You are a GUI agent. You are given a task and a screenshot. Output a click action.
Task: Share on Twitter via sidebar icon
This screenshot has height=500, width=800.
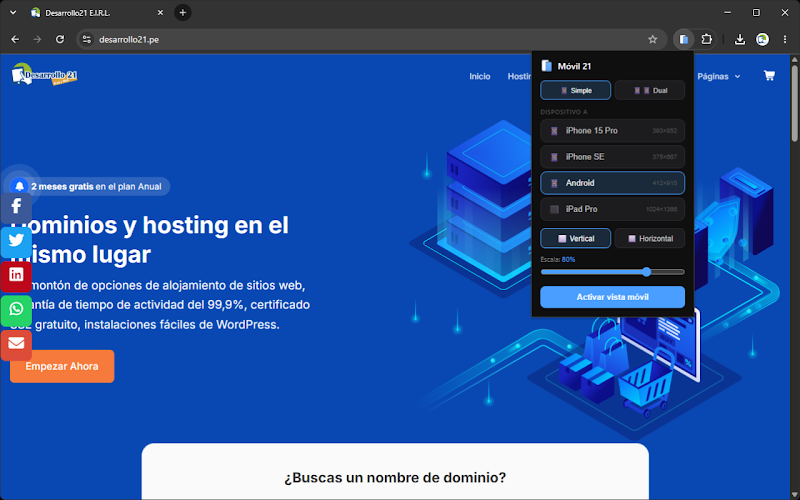tap(16, 241)
